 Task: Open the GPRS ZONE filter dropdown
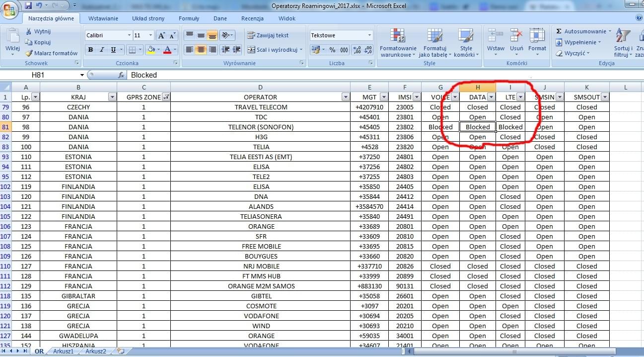click(x=166, y=97)
